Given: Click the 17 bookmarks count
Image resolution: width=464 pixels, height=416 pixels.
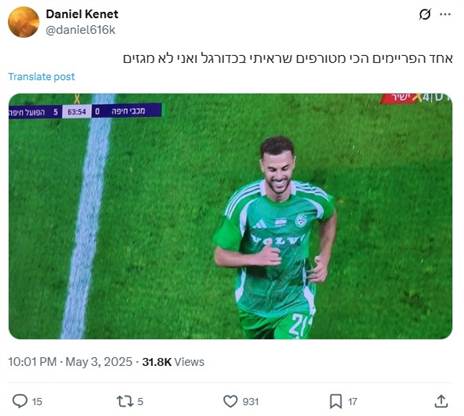Looking at the screenshot, I should click(x=353, y=402).
